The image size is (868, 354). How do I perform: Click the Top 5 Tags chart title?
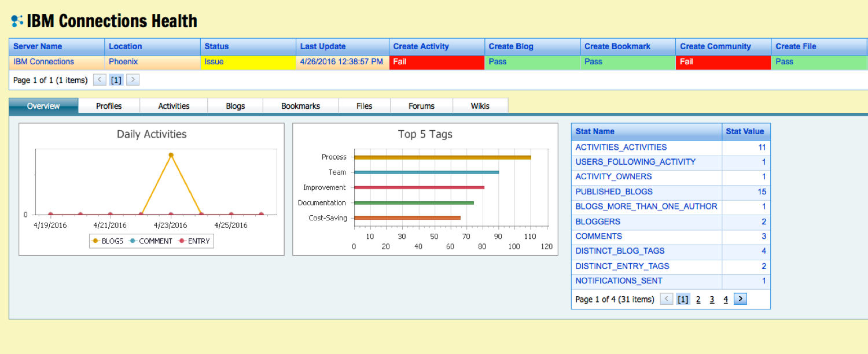425,134
